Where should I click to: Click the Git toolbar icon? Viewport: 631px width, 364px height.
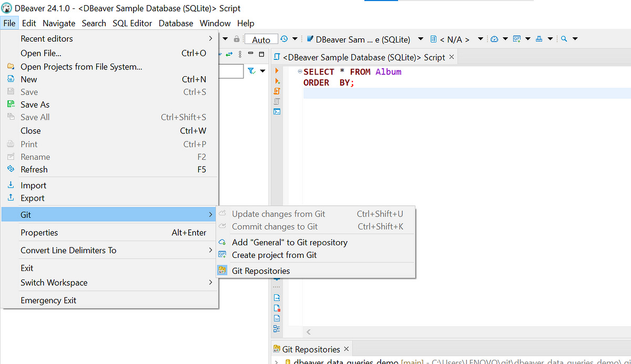[x=517, y=39]
